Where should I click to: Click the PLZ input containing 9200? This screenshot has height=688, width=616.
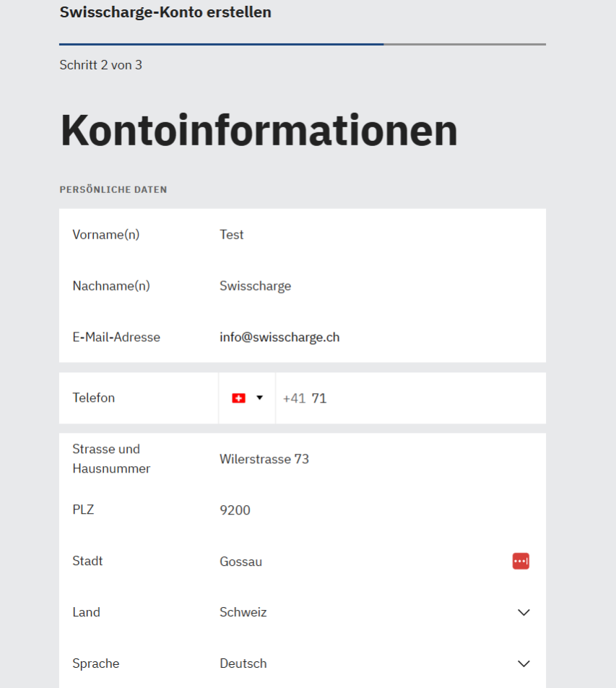click(x=381, y=510)
